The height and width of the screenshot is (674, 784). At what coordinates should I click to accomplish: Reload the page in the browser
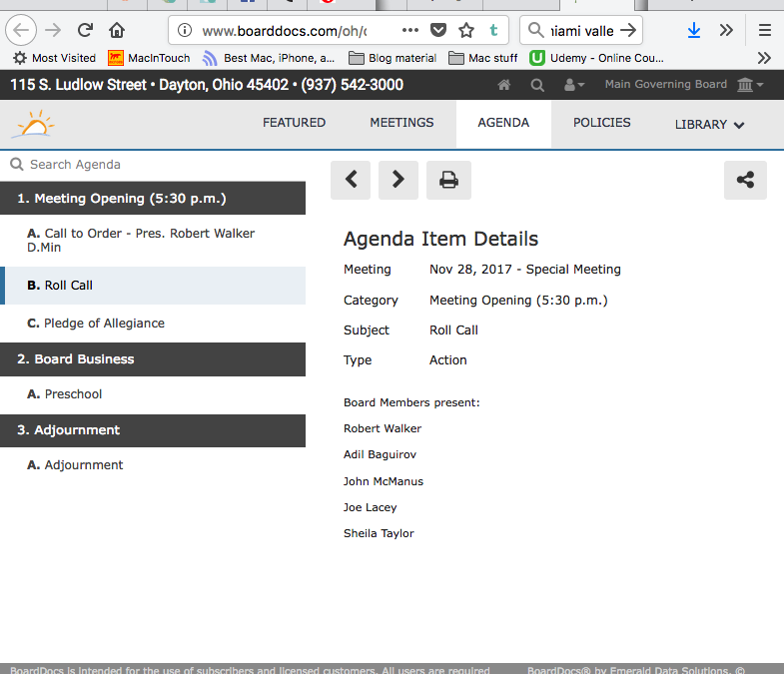[x=86, y=30]
